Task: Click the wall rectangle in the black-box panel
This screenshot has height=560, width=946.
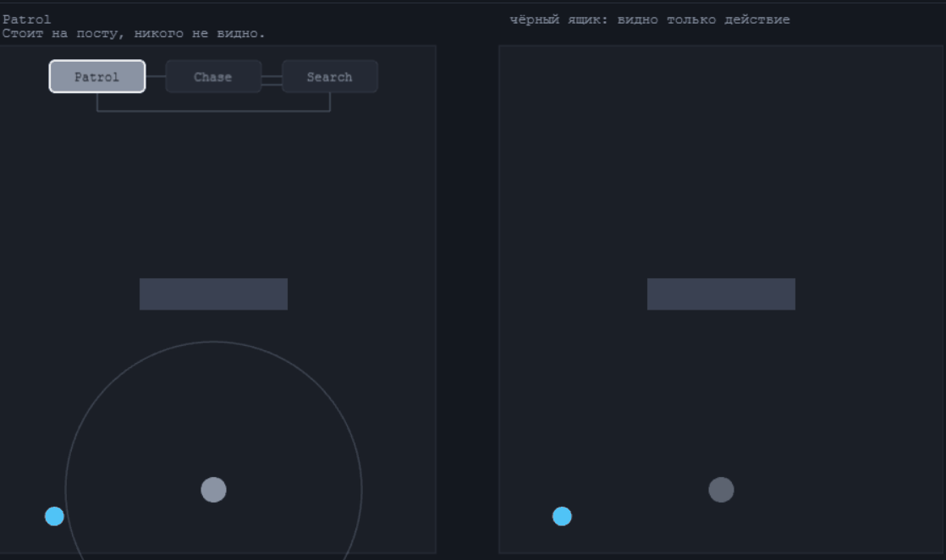Action: tap(721, 294)
